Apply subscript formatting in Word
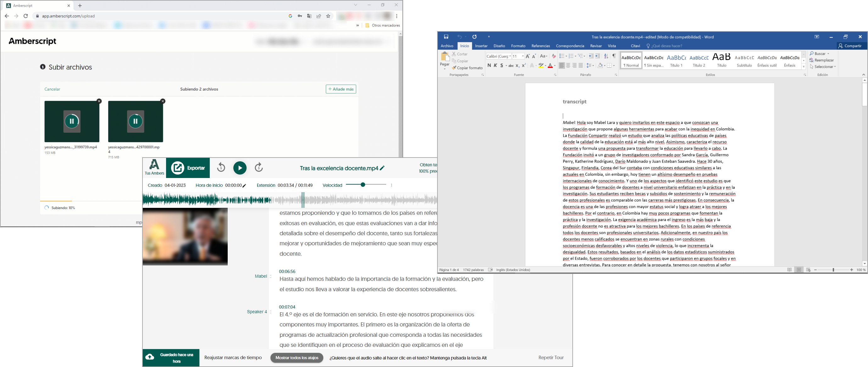 pos(518,66)
